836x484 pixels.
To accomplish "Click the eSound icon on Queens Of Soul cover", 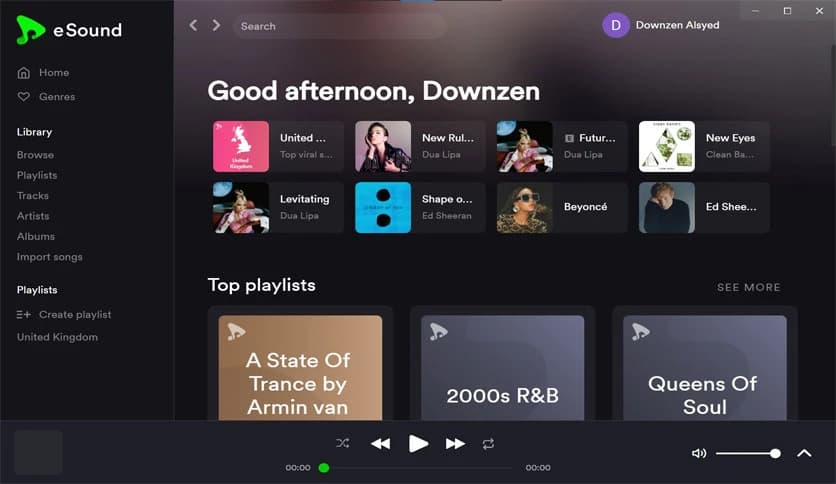I will coord(640,332).
